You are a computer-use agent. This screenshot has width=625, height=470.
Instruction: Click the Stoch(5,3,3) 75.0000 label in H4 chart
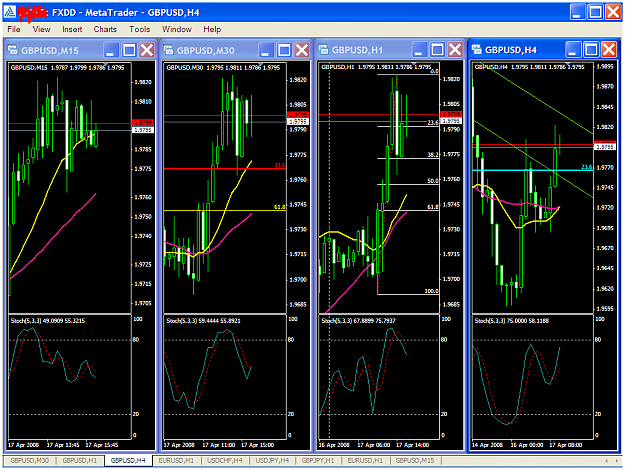coord(511,321)
